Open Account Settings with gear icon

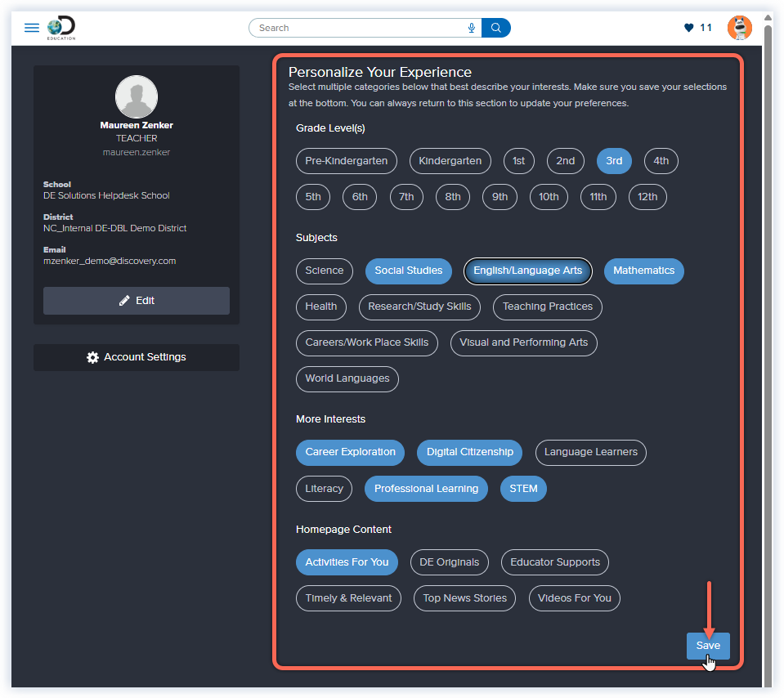137,357
